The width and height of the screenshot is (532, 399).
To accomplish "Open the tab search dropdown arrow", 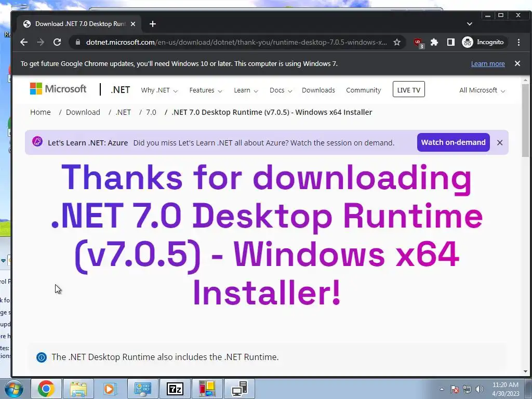I will point(470,24).
